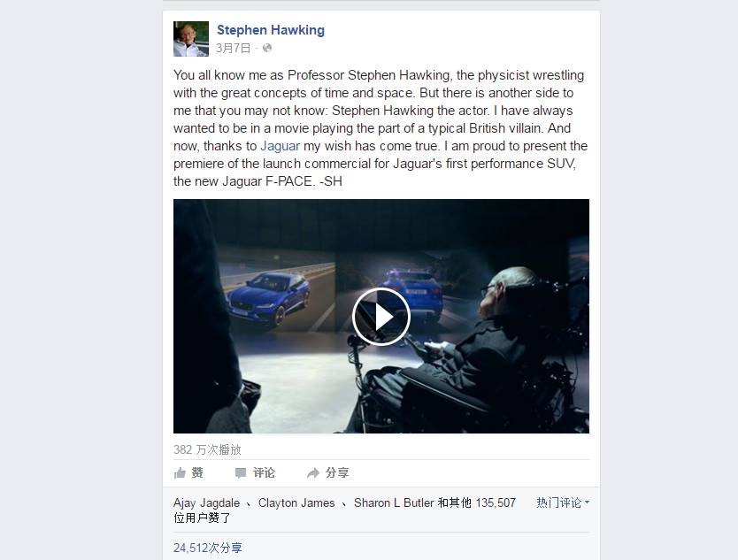The height and width of the screenshot is (560, 738).
Task: View the 24,512次分享 shares list
Action: click(x=208, y=548)
